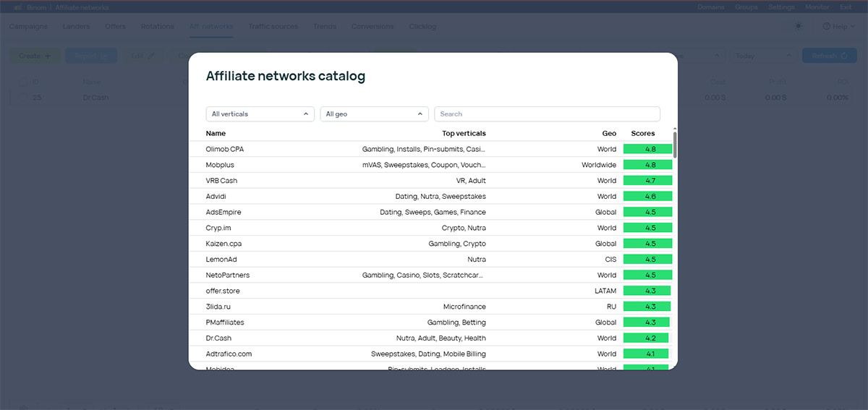Click the 4.7 score bar for VRB Cash

tap(648, 181)
